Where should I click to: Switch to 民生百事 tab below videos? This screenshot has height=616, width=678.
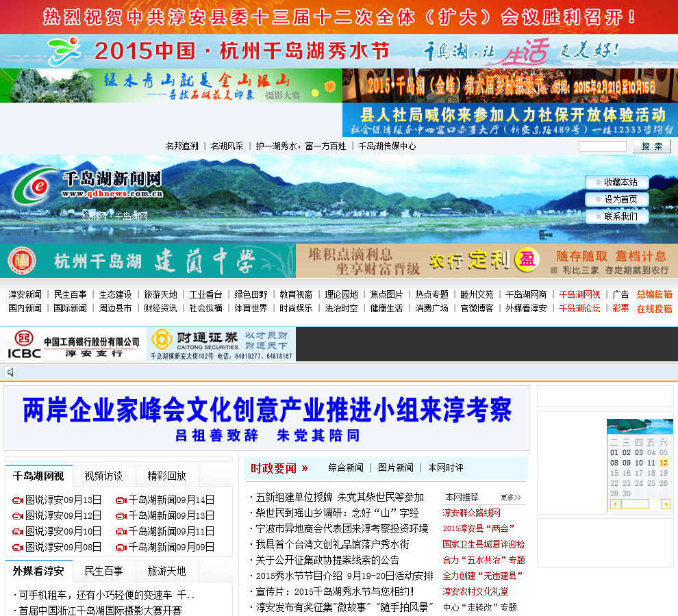[x=104, y=571]
